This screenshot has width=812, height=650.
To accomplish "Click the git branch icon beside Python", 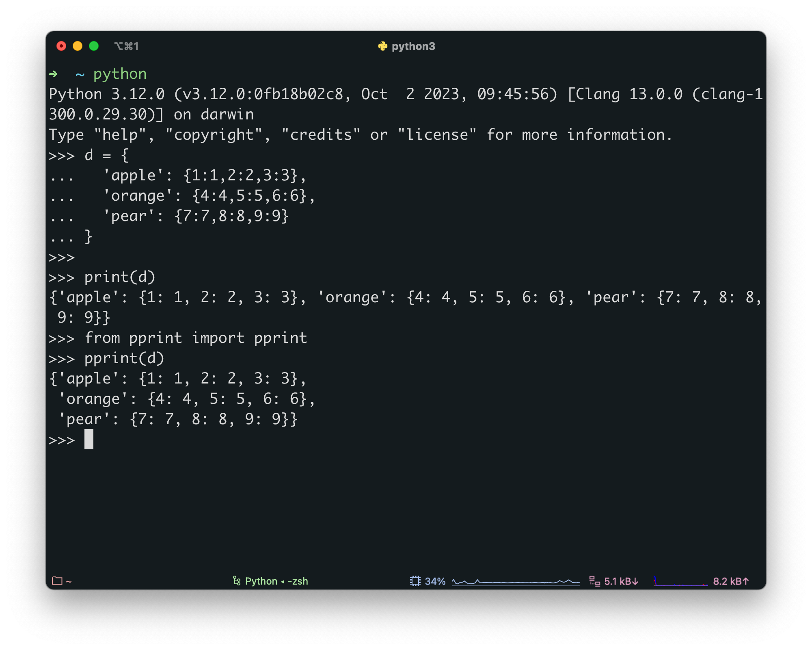I will click(x=237, y=581).
